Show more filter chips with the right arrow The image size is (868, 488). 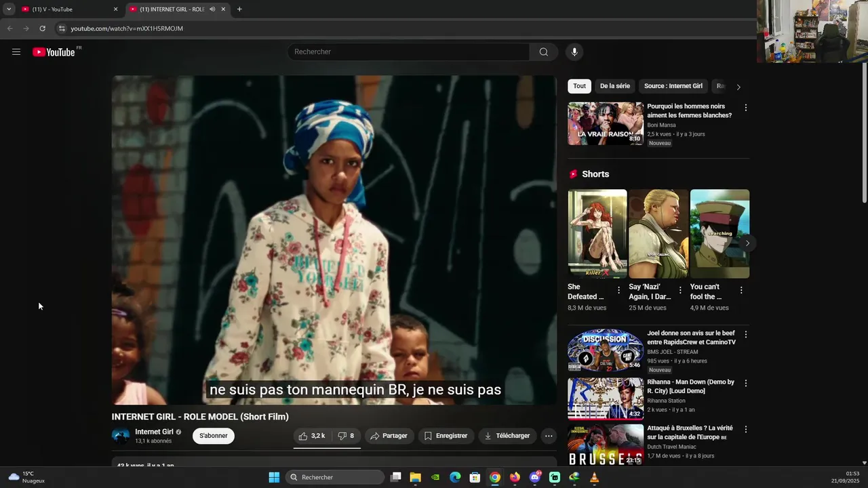(738, 87)
